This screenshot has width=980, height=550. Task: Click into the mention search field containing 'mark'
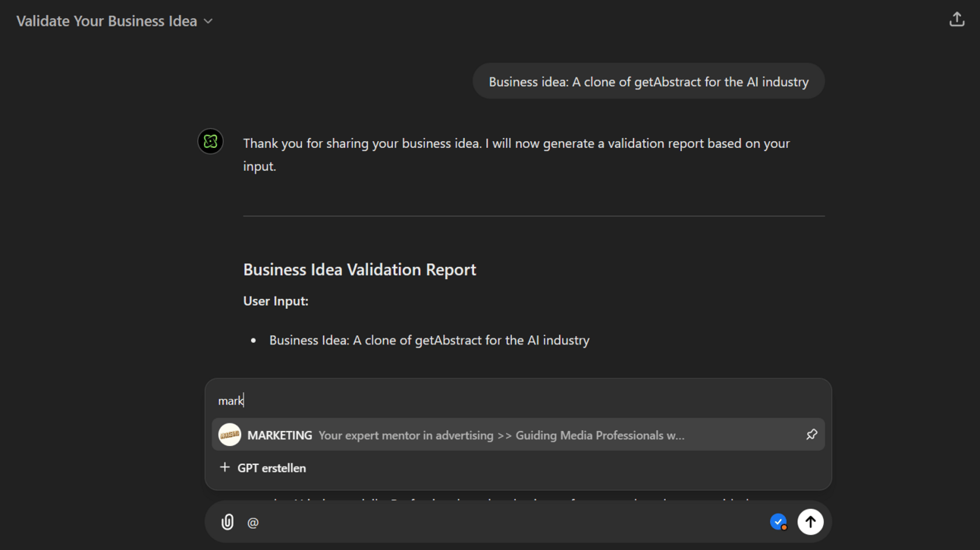point(518,401)
